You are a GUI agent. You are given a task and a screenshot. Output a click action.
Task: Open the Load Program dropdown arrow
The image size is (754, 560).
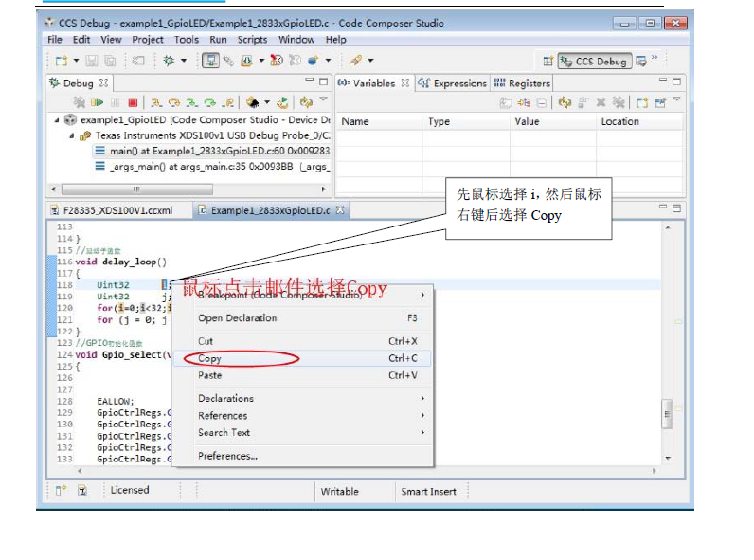(261, 61)
